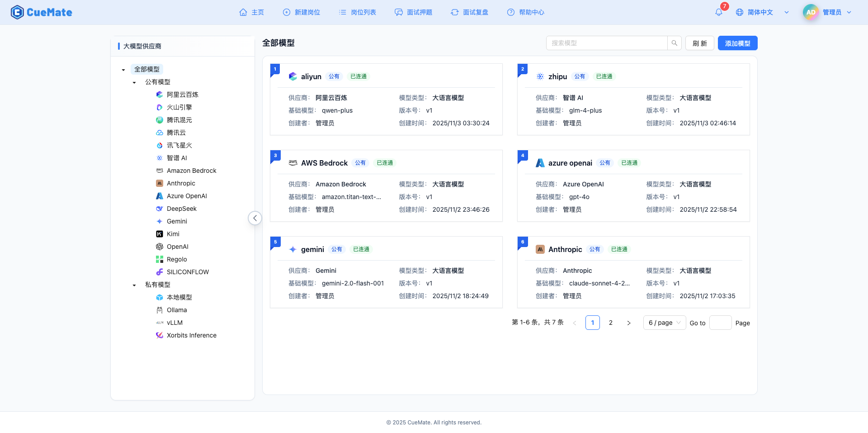Open the 6 / page page size dropdown
This screenshot has width=868, height=433.
pyautogui.click(x=664, y=323)
